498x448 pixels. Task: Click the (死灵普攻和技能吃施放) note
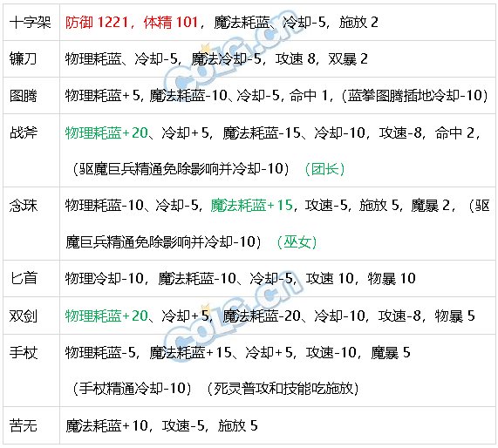(x=283, y=389)
